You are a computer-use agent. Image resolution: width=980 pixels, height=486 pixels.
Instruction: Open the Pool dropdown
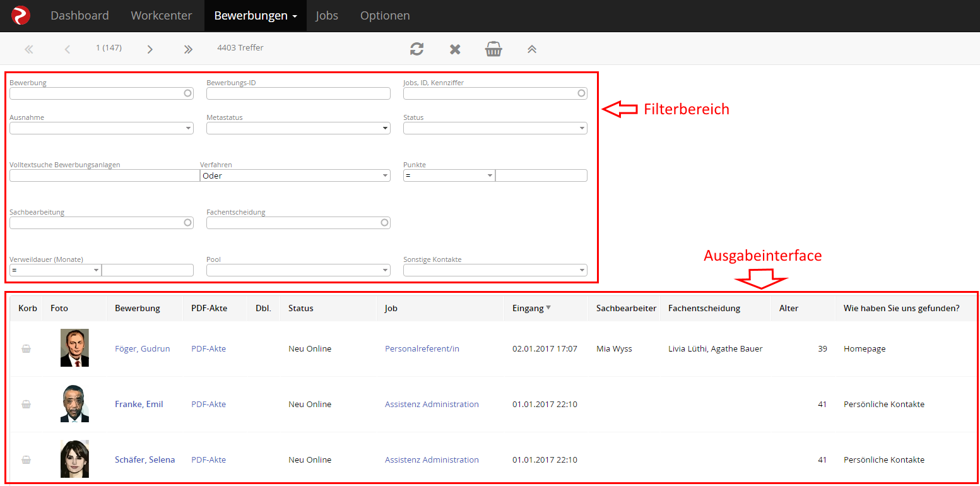point(298,270)
